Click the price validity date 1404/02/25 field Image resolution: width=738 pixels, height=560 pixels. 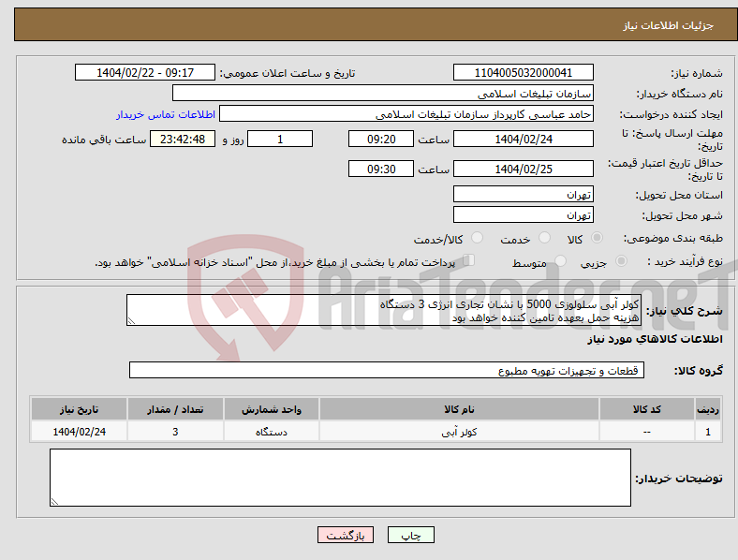(524, 169)
